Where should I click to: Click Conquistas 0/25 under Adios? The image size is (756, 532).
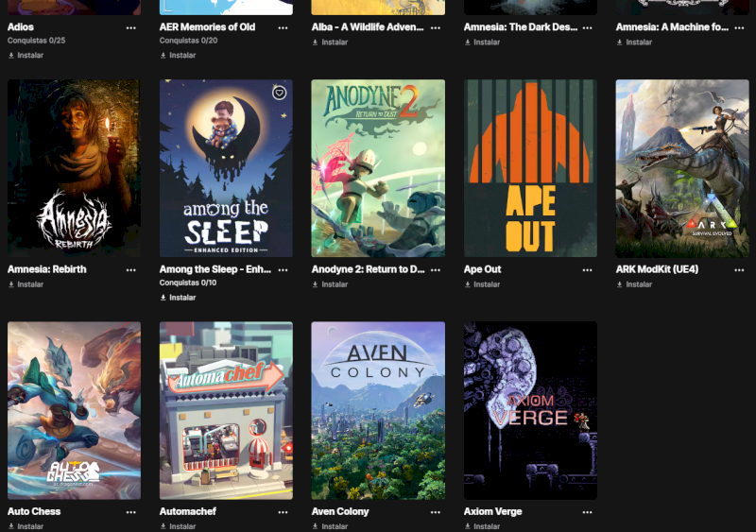tap(36, 41)
